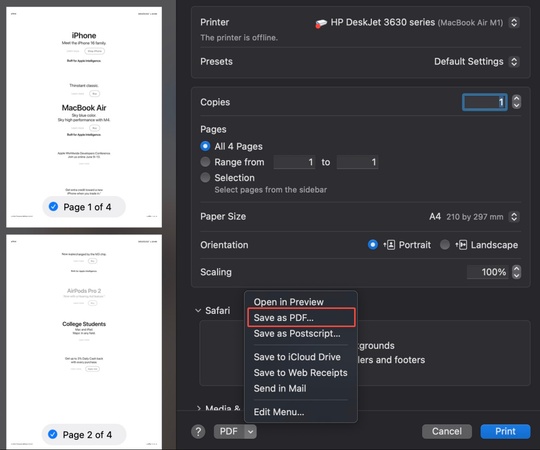Click the PDF button
The image size is (540, 450).
[x=229, y=431]
